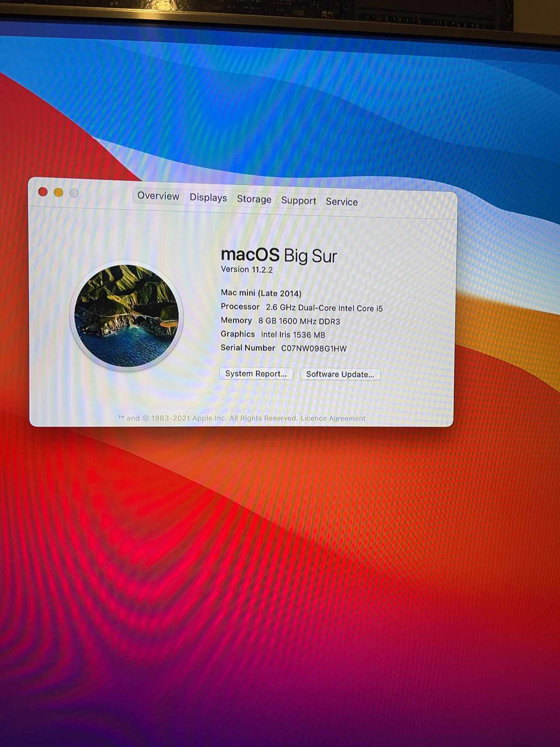Click the Serial Number label

248,348
